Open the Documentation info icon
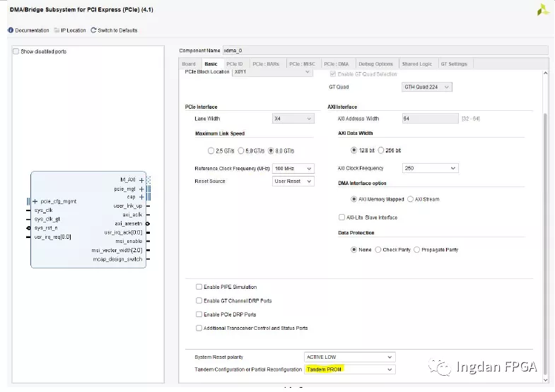Viewport: 555px width, 392px height. [11, 30]
